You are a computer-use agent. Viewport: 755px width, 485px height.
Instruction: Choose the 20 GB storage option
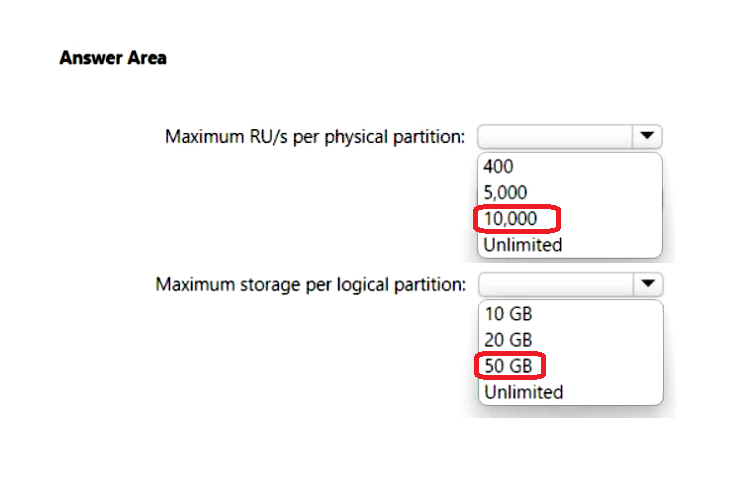point(508,340)
